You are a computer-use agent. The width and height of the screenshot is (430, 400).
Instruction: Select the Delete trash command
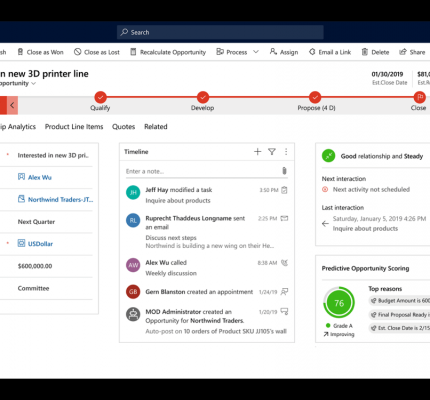(x=375, y=52)
